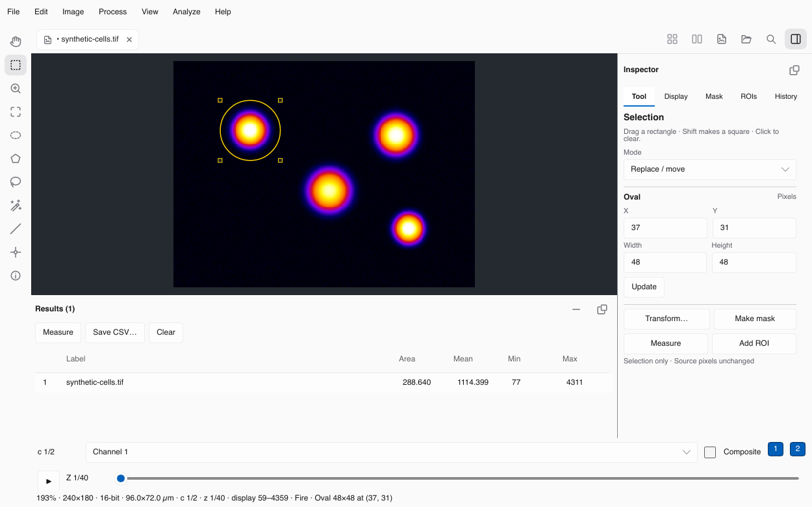Select the Magic wand tool

(x=16, y=205)
